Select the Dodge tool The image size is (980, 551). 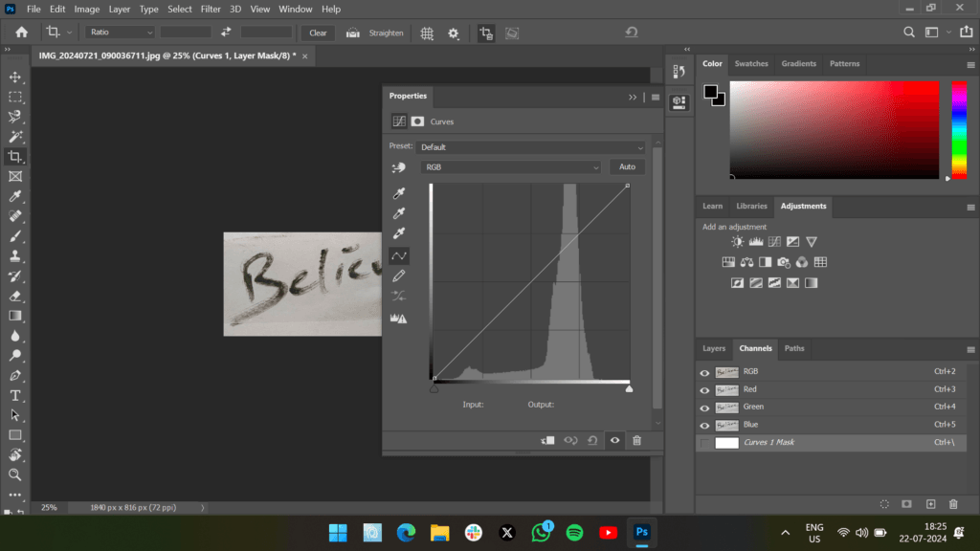[x=15, y=356]
